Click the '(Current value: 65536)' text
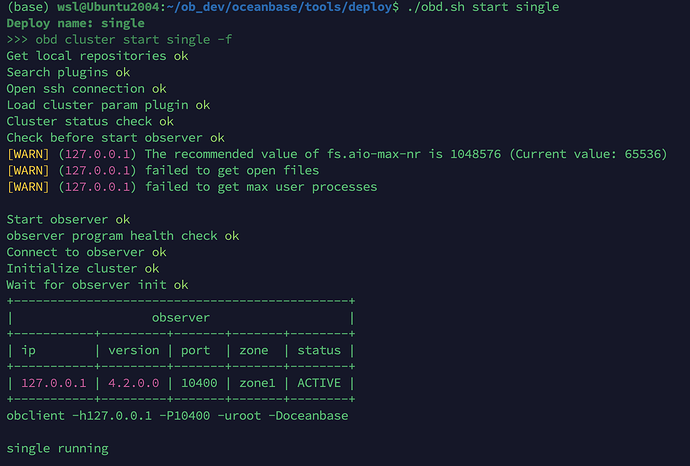 click(x=588, y=154)
